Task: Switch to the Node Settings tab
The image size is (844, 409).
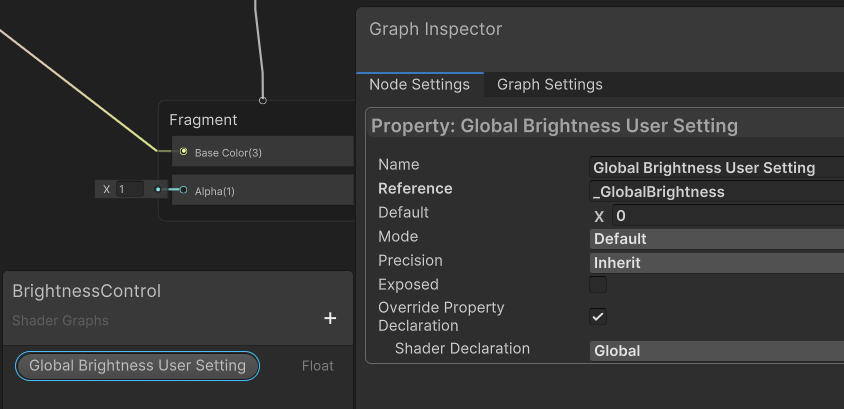Action: click(419, 85)
